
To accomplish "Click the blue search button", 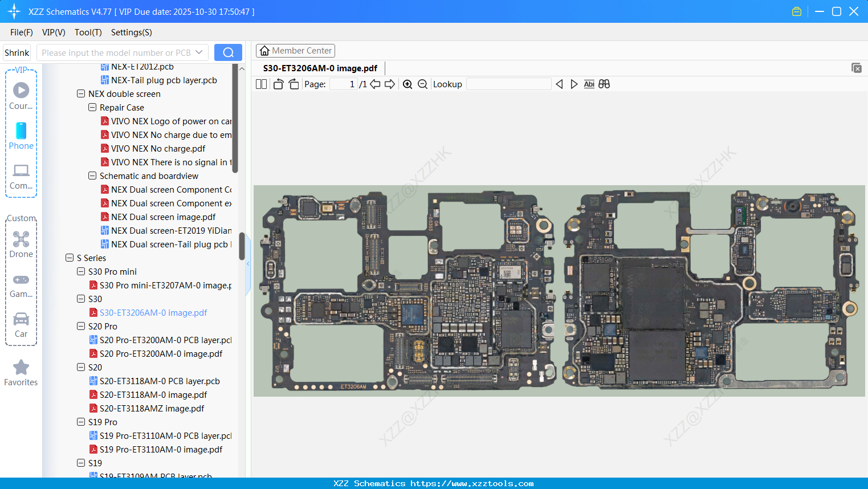I will [x=228, y=52].
